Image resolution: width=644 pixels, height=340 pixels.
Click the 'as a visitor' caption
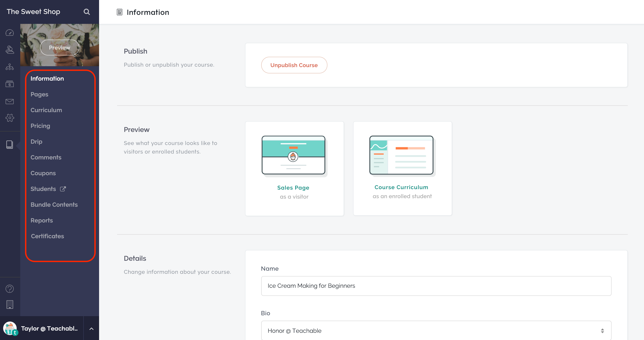[x=294, y=197]
